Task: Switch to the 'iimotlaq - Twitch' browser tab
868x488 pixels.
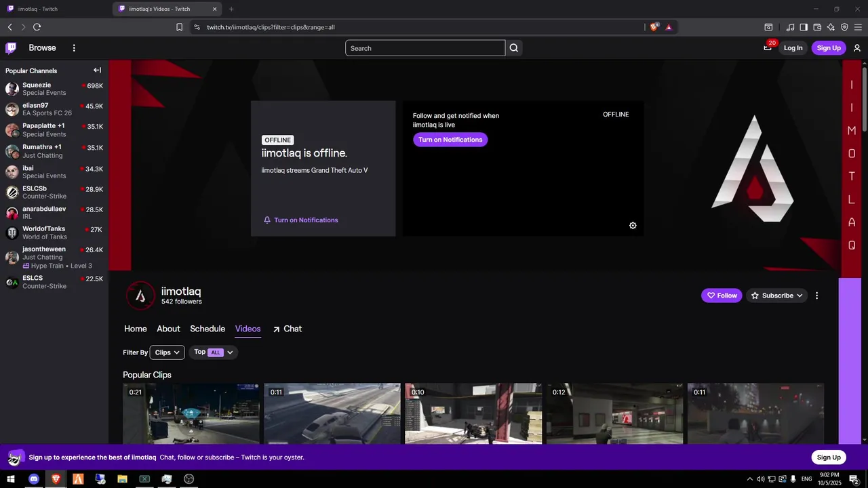Action: 56,9
